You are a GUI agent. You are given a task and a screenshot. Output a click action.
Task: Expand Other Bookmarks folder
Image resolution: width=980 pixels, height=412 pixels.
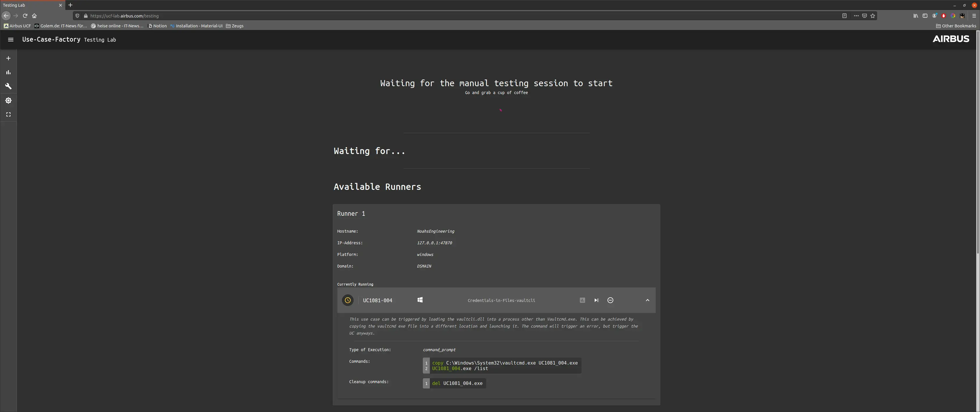tap(956, 26)
